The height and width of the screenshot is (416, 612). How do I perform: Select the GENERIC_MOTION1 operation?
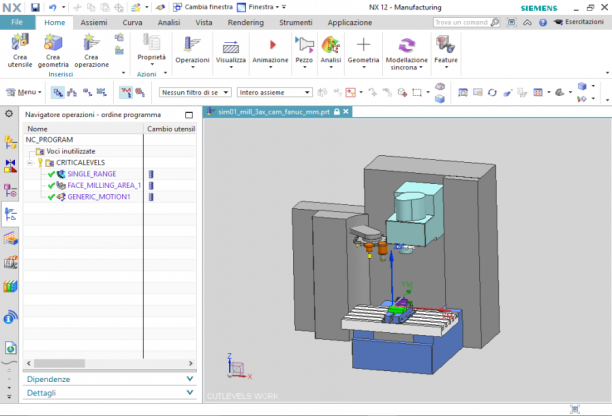pos(99,197)
